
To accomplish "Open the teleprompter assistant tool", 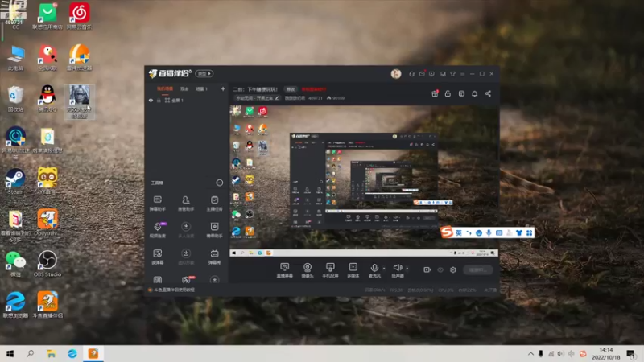I will 214,229.
